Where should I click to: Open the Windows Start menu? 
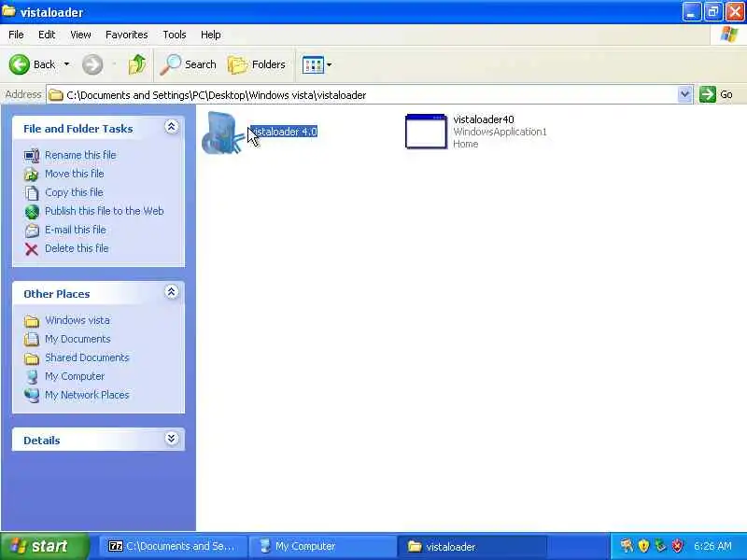click(x=44, y=546)
